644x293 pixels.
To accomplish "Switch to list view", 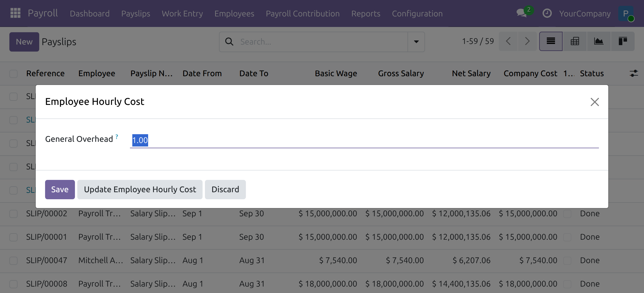I will tap(551, 41).
